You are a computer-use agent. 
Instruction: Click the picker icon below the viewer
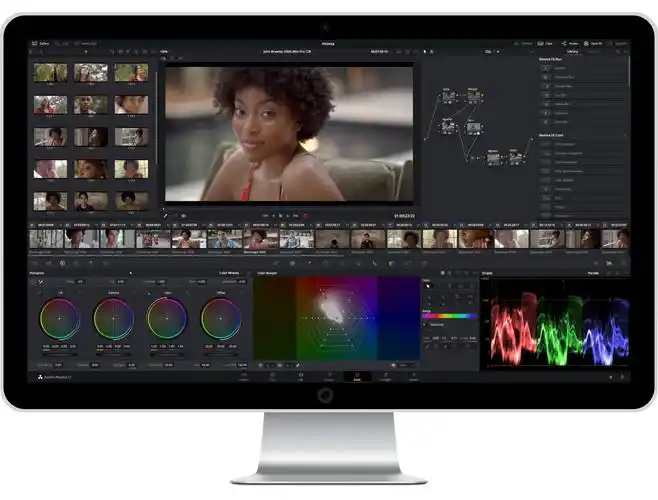[168, 215]
